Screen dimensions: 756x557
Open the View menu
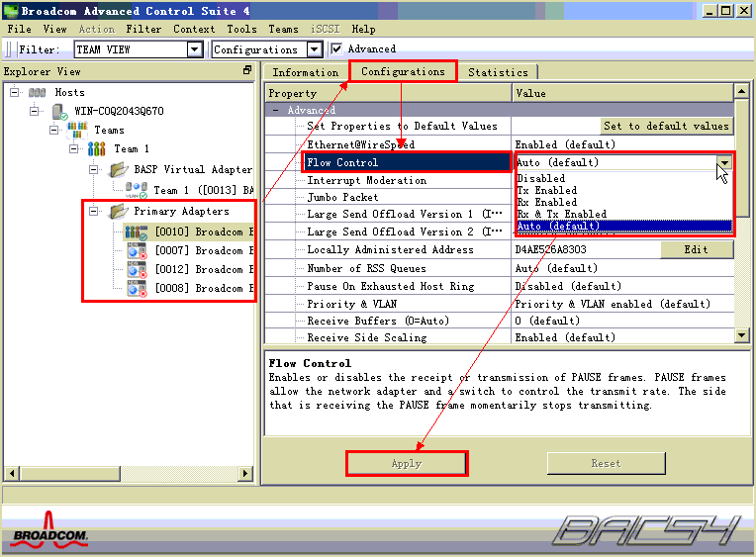[x=55, y=29]
